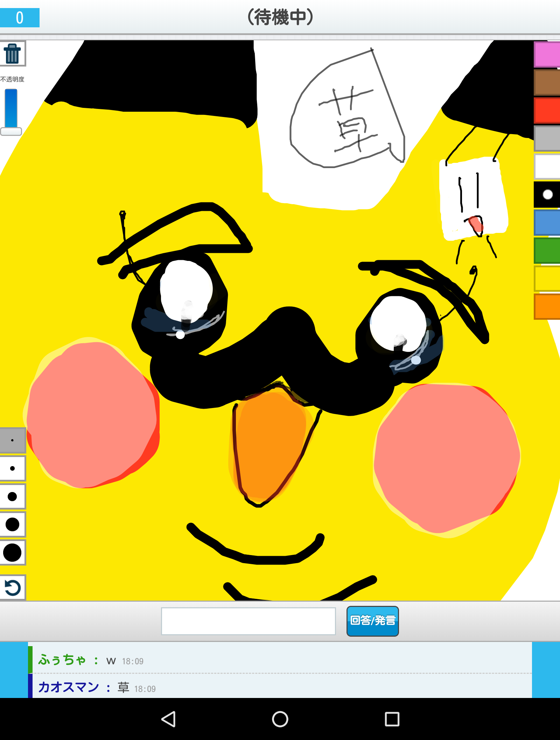Clear the canvas with the trash can icon

(x=13, y=54)
